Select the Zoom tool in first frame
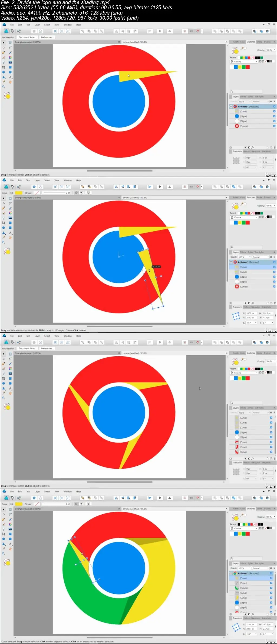Viewport: 277px width, 644px height. click(x=4, y=87)
